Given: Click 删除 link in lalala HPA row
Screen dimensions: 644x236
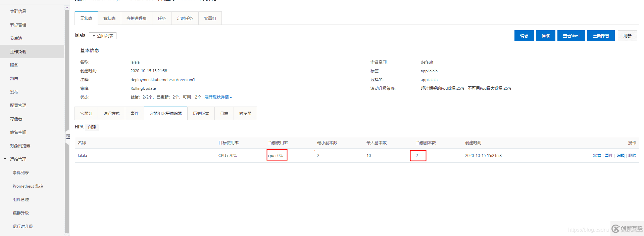Looking at the screenshot, I should click(x=632, y=156).
